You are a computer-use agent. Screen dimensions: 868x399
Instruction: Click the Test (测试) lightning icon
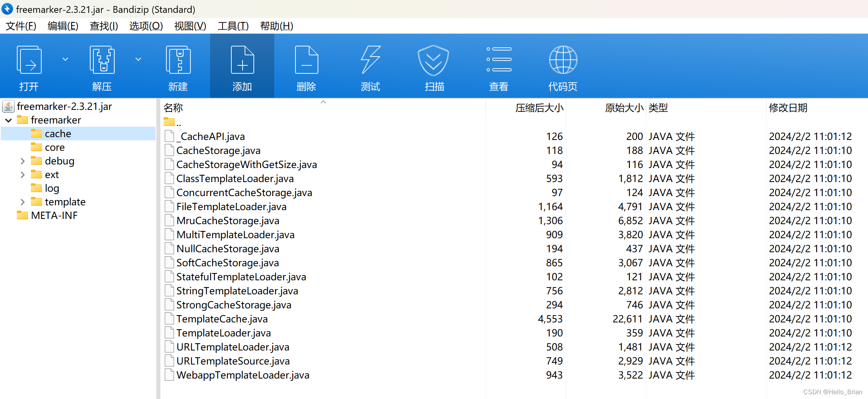point(370,60)
